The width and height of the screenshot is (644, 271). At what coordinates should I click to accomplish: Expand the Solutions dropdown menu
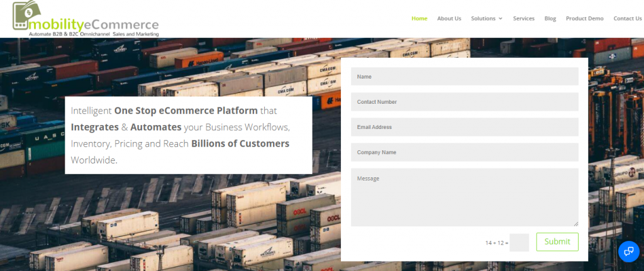pyautogui.click(x=487, y=18)
